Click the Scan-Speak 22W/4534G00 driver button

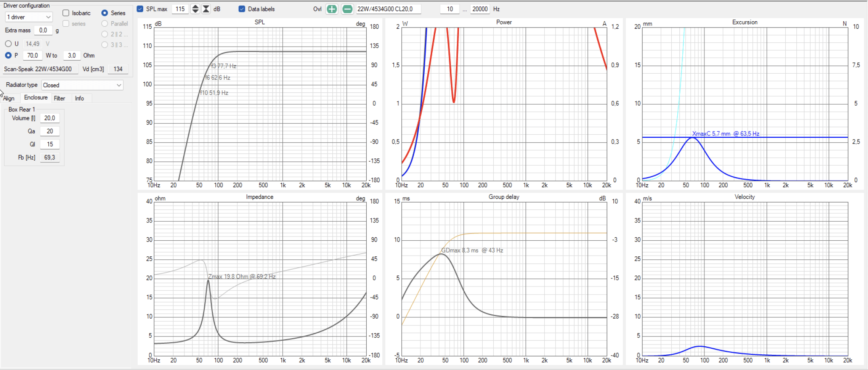pos(40,69)
